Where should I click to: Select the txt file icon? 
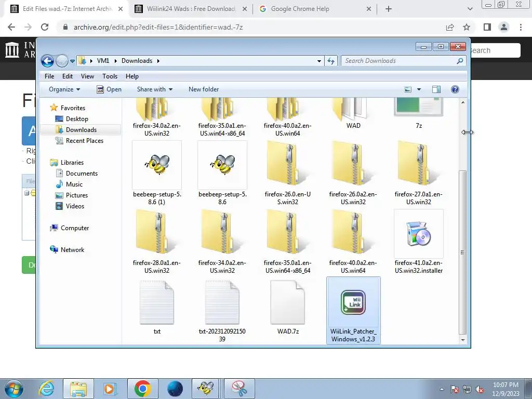[x=157, y=302]
